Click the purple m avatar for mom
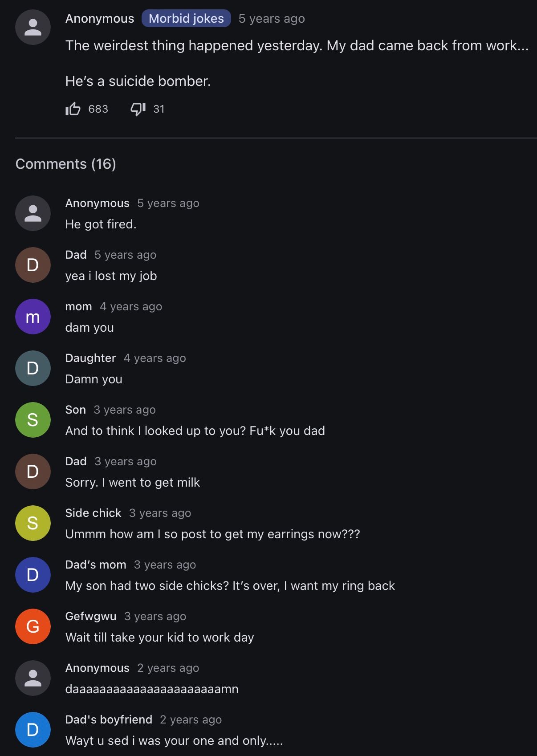Image resolution: width=537 pixels, height=756 pixels. [x=33, y=317]
